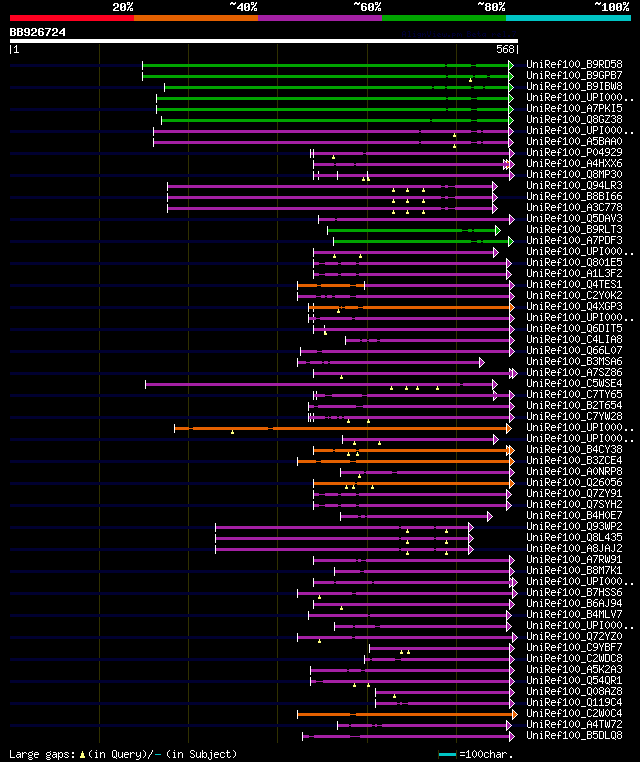Select the UniRef100_Q8MP30 label

tap(574, 174)
